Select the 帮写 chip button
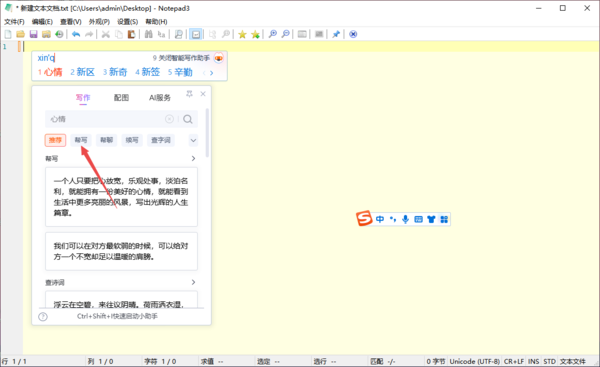600x367 pixels. point(81,140)
